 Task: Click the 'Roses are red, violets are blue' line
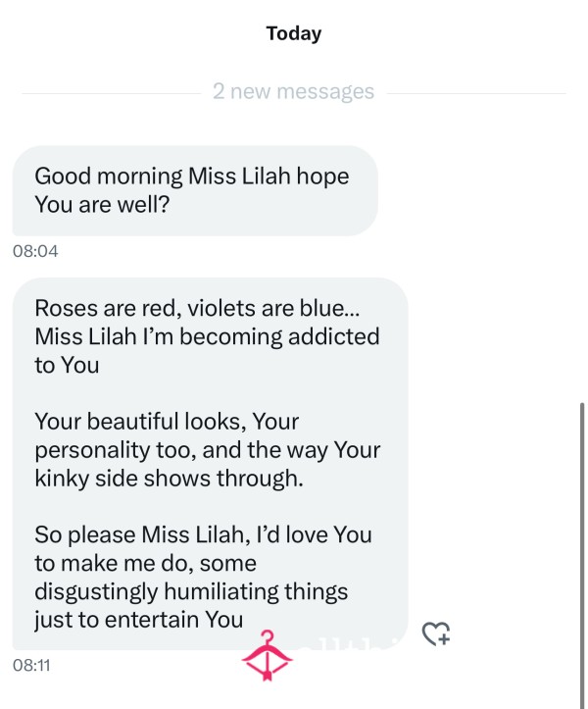pyautogui.click(x=197, y=308)
